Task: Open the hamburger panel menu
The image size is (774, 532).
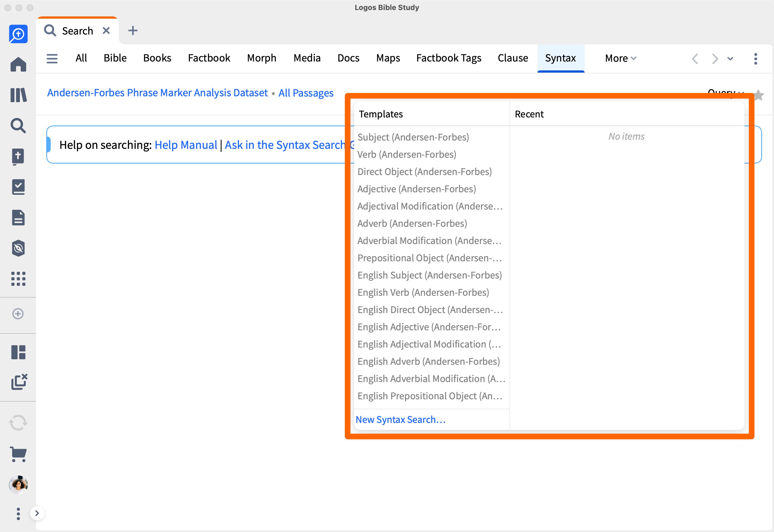Action: 52,59
